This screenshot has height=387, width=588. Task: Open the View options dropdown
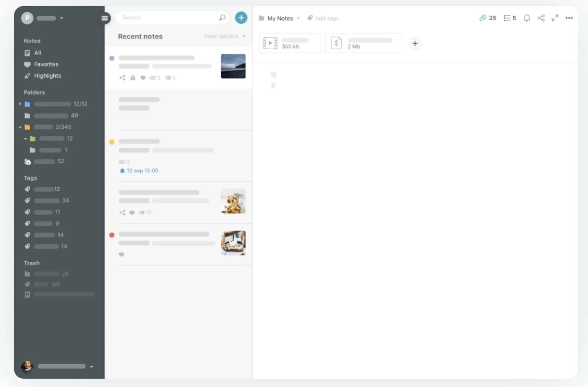225,36
